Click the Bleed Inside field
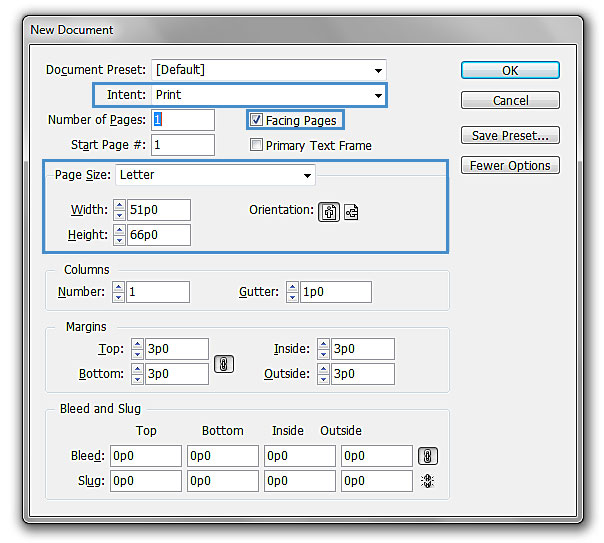Screen dimensions: 604x543 click(x=300, y=456)
